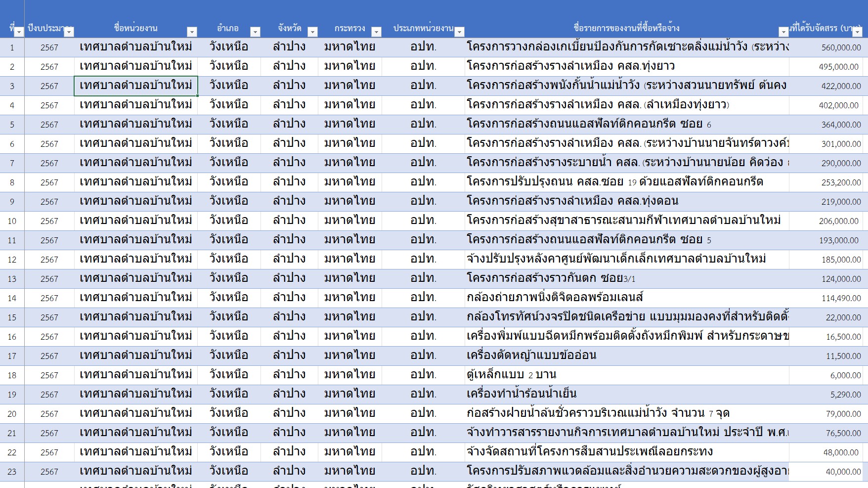Click the cell โครงการก่อสร้างถนนแอสฟัลท์ติกคอนกรีต ซอย 6
The height and width of the screenshot is (488, 868).
tap(627, 125)
